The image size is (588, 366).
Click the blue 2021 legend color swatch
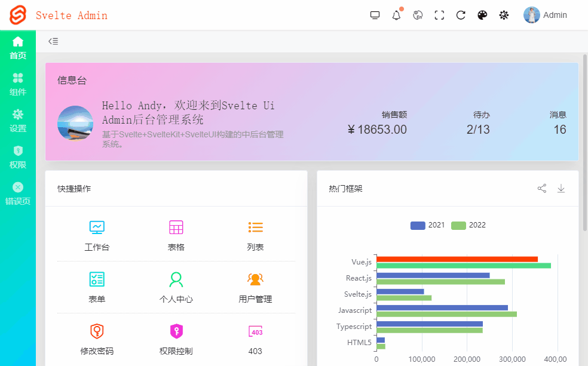417,225
